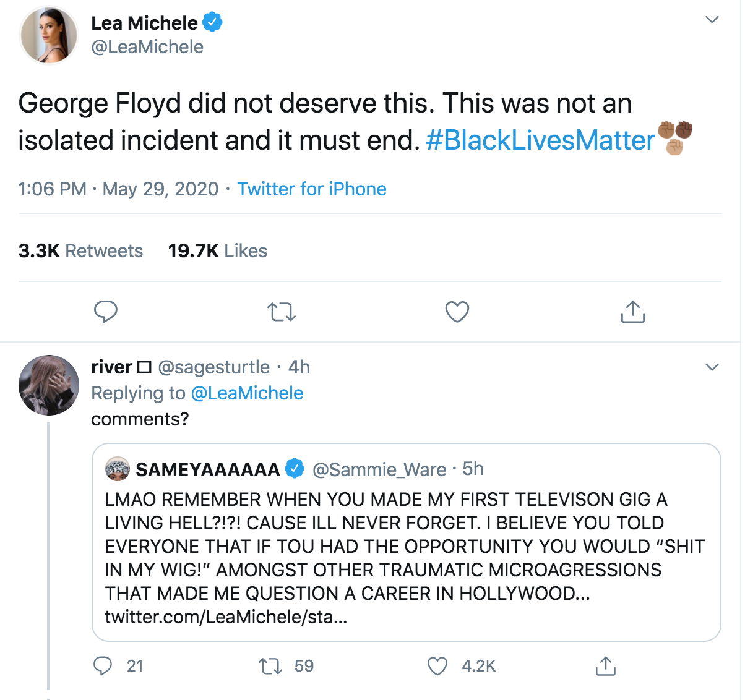Click the retweet icon on the main tweet

point(282,312)
